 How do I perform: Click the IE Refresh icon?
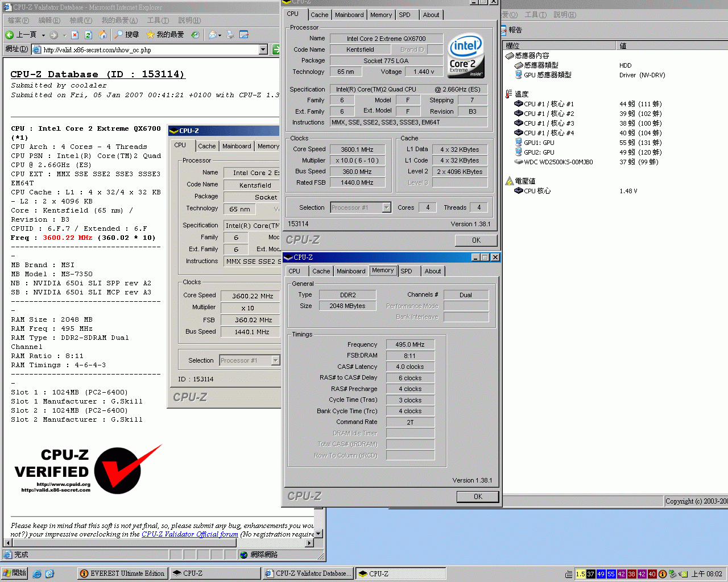point(88,35)
